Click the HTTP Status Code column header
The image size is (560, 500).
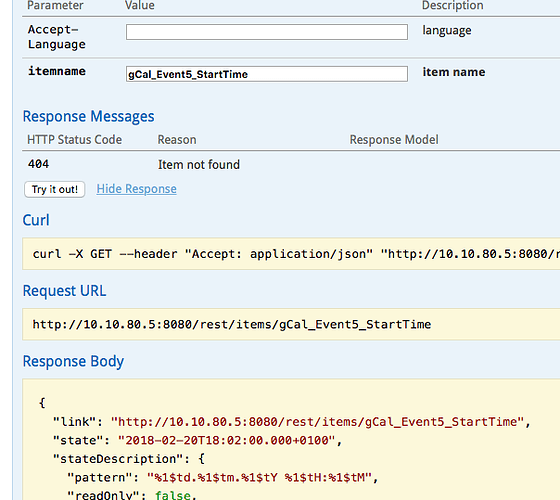75,140
